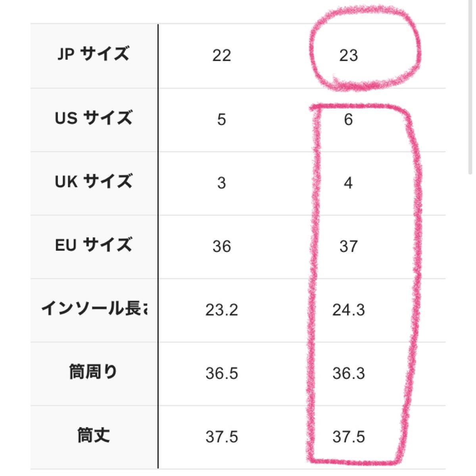Click the UK サイズ row header
The height and width of the screenshot is (476, 476).
coord(94,182)
